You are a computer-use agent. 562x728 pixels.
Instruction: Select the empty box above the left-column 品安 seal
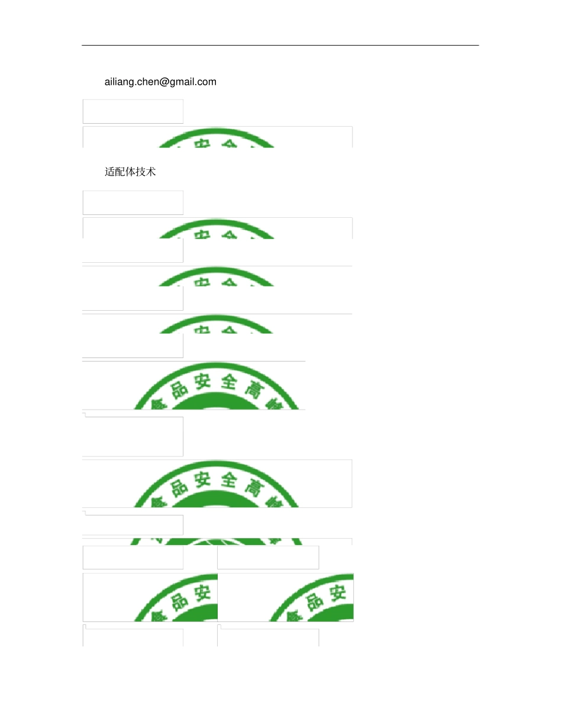133,558
